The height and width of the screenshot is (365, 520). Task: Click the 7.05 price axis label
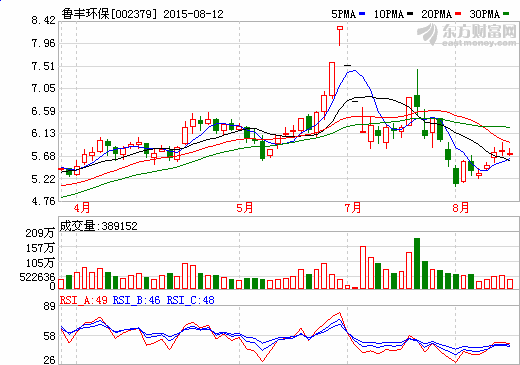43,88
